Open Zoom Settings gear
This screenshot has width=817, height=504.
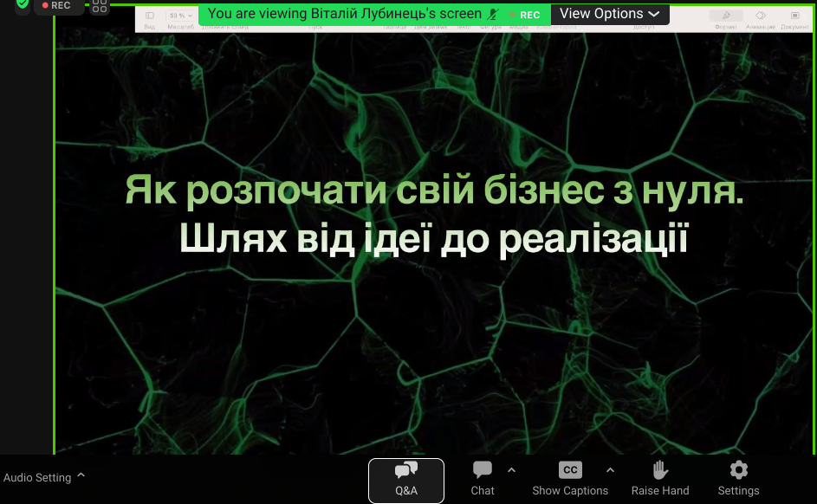click(738, 479)
